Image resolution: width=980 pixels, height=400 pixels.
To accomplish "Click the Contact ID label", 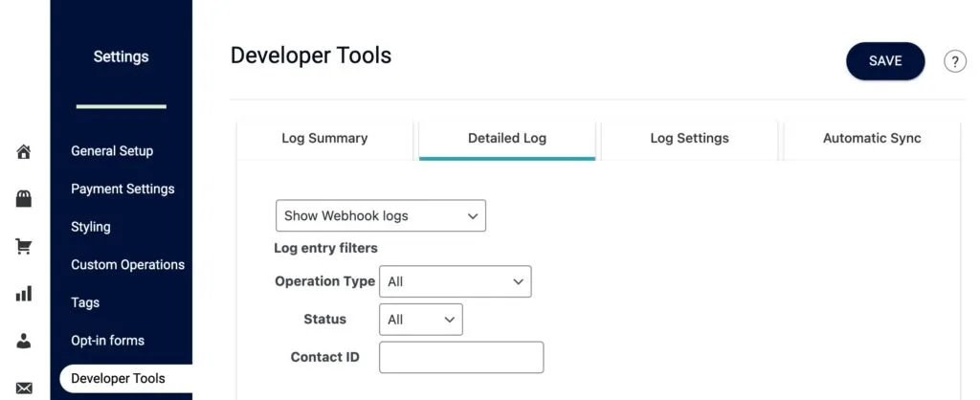I will [325, 358].
